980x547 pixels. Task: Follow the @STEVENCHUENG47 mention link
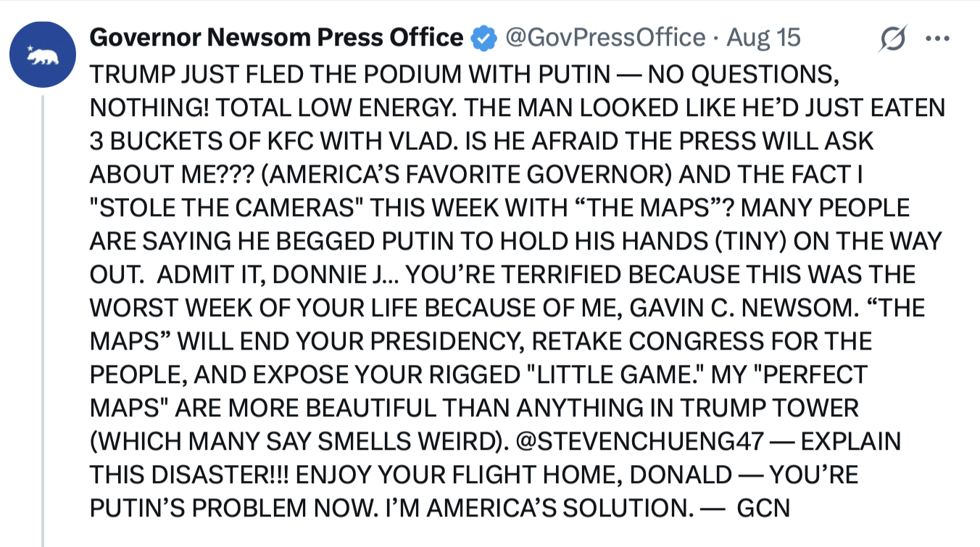click(x=663, y=441)
